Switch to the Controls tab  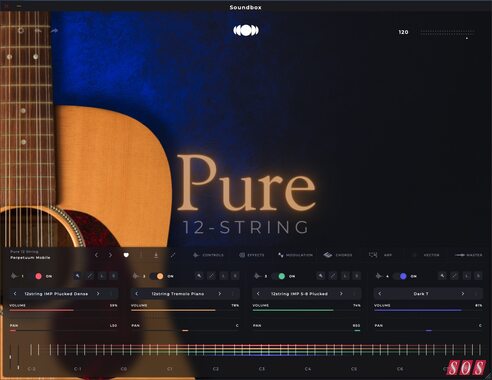[x=208, y=255]
